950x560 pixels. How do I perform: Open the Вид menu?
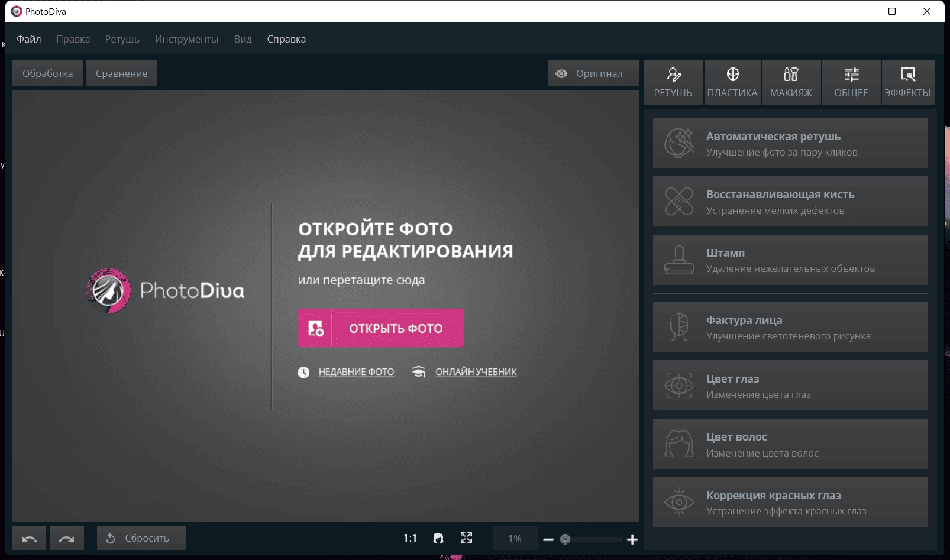point(243,39)
